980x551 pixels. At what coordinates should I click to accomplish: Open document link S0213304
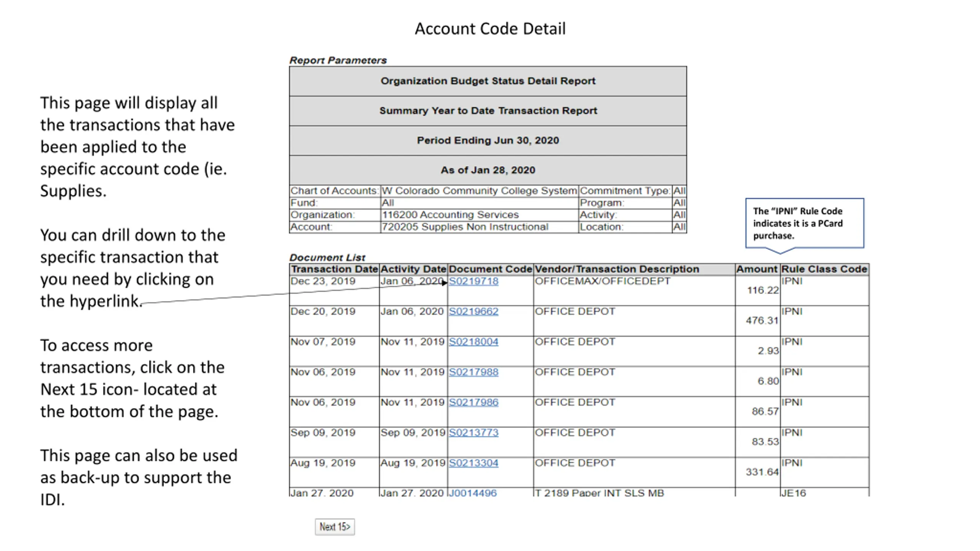[473, 463]
